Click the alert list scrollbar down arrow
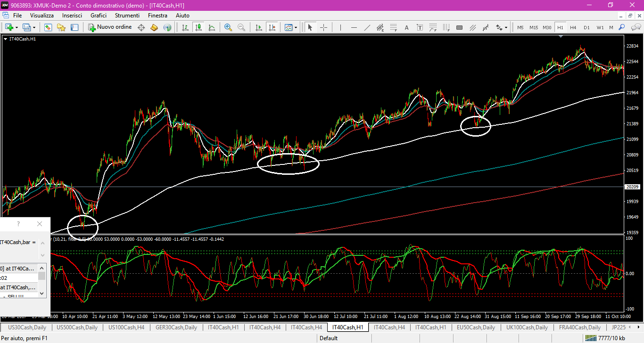Screen dimensions: 644x343 point(42,293)
